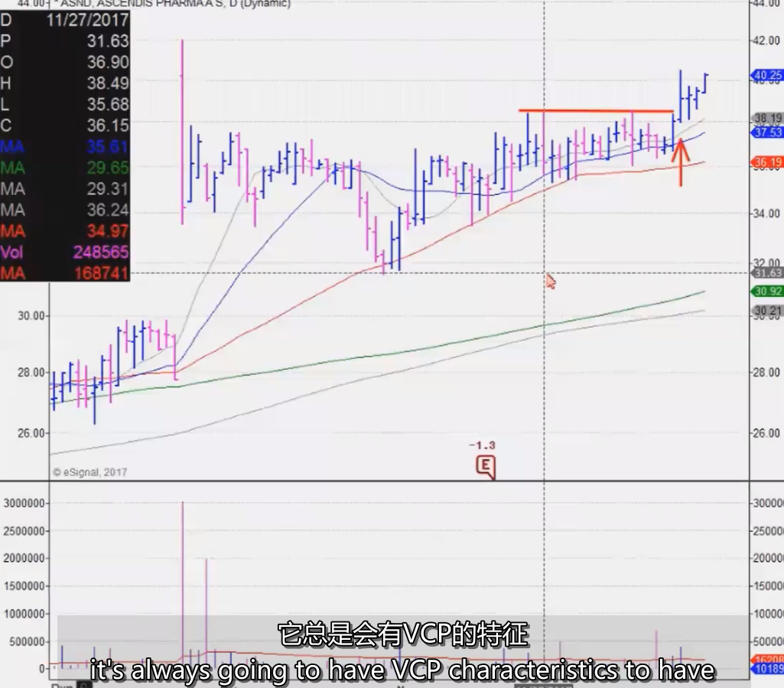Image resolution: width=784 pixels, height=688 pixels.
Task: Expand the Dyn mode selector at bottom left
Action: click(63, 685)
